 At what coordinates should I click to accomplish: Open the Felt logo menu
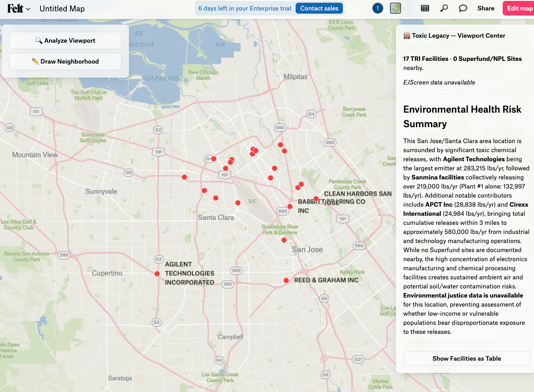click(19, 9)
